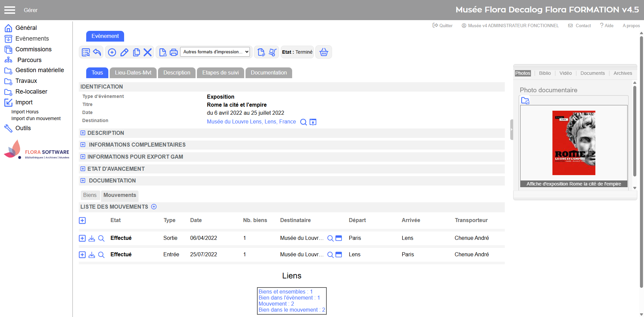This screenshot has width=644, height=317.
Task: Click the plus circle add icon in toolbar
Action: pos(112,52)
